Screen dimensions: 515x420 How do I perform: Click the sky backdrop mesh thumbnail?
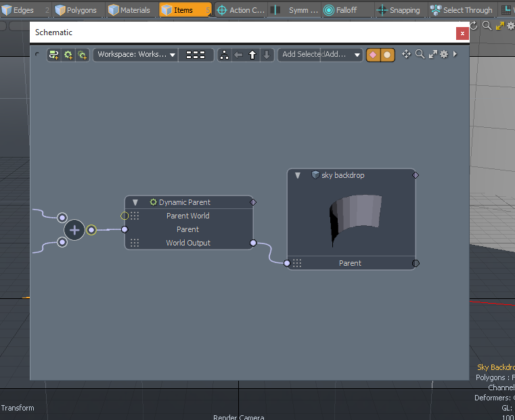[x=355, y=220]
